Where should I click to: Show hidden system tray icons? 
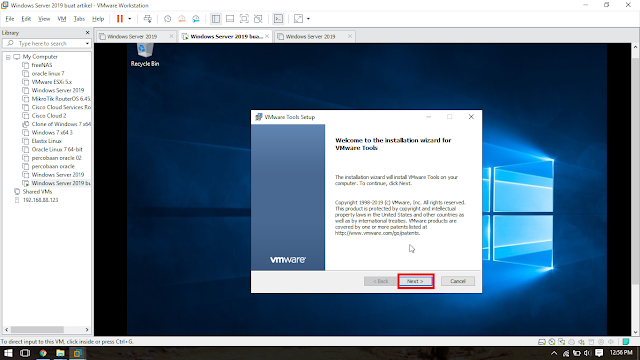tap(554, 353)
